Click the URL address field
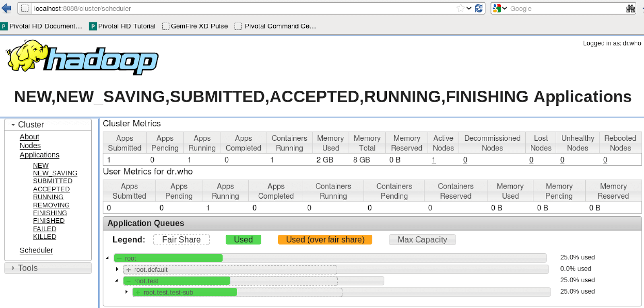Screen dimensions: 644x308 pos(242,8)
